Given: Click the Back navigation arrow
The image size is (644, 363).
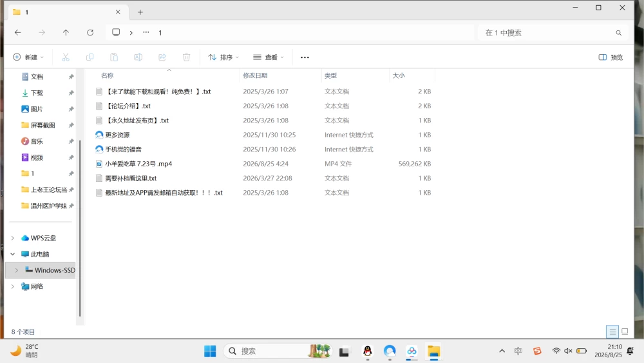Looking at the screenshot, I should (x=17, y=32).
